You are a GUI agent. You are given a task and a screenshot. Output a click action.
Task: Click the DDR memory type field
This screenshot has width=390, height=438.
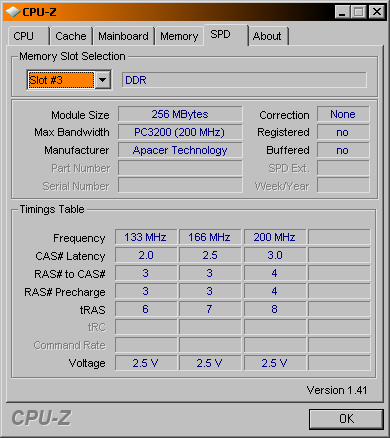click(x=244, y=80)
